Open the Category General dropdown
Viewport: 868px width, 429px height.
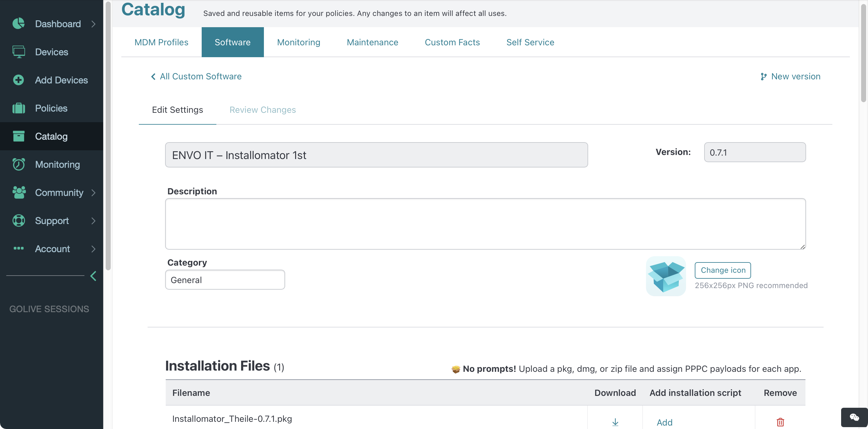[225, 280]
